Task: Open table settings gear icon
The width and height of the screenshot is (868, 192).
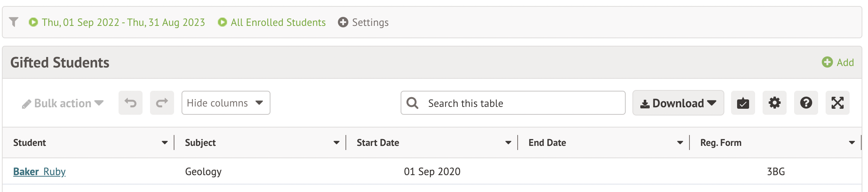Action: pyautogui.click(x=774, y=103)
